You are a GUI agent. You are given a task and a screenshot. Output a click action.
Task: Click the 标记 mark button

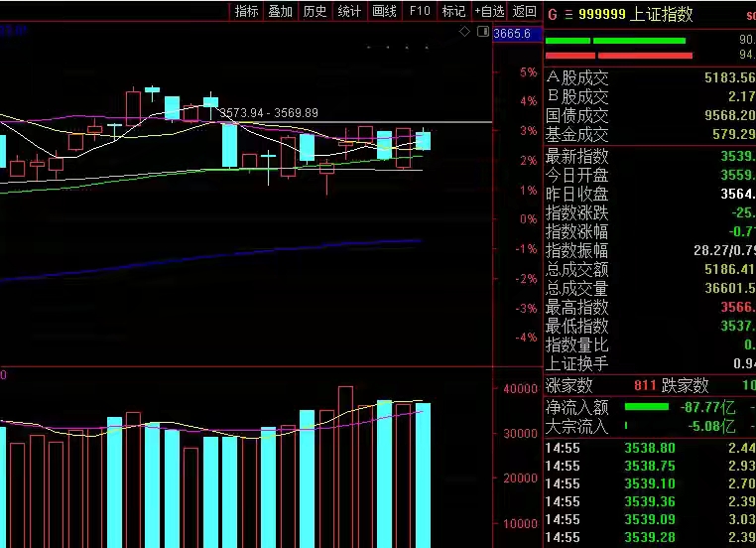[452, 11]
